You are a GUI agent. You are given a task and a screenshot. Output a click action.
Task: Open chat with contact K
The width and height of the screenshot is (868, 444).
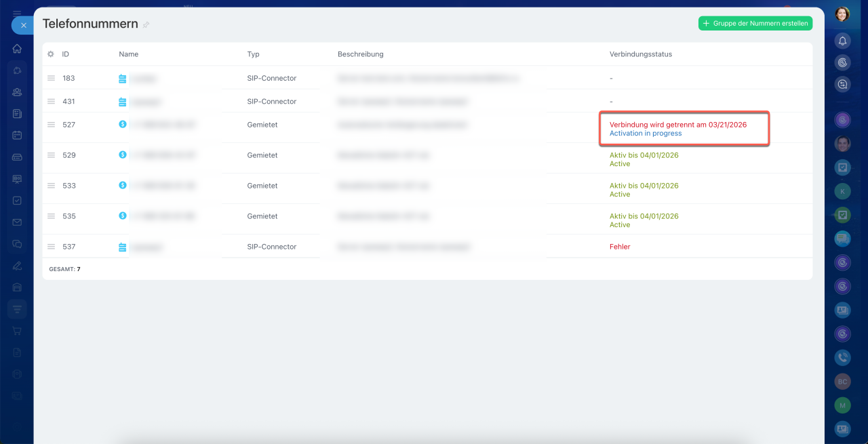click(842, 191)
